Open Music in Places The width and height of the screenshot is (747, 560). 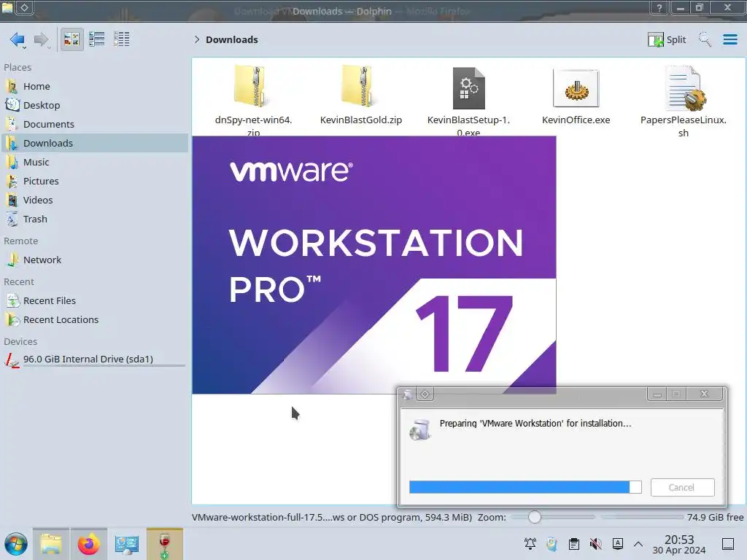tap(96, 162)
